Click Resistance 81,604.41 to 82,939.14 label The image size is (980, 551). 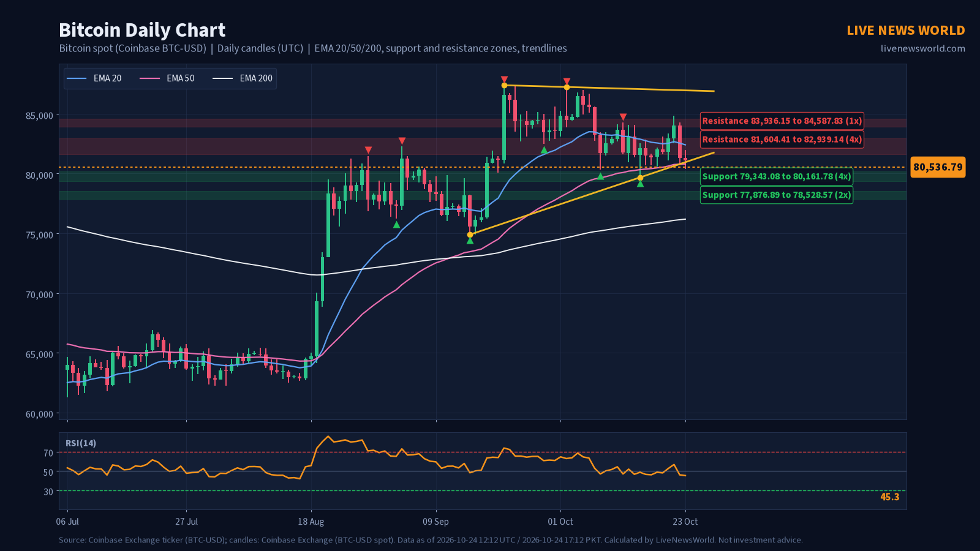[782, 140]
